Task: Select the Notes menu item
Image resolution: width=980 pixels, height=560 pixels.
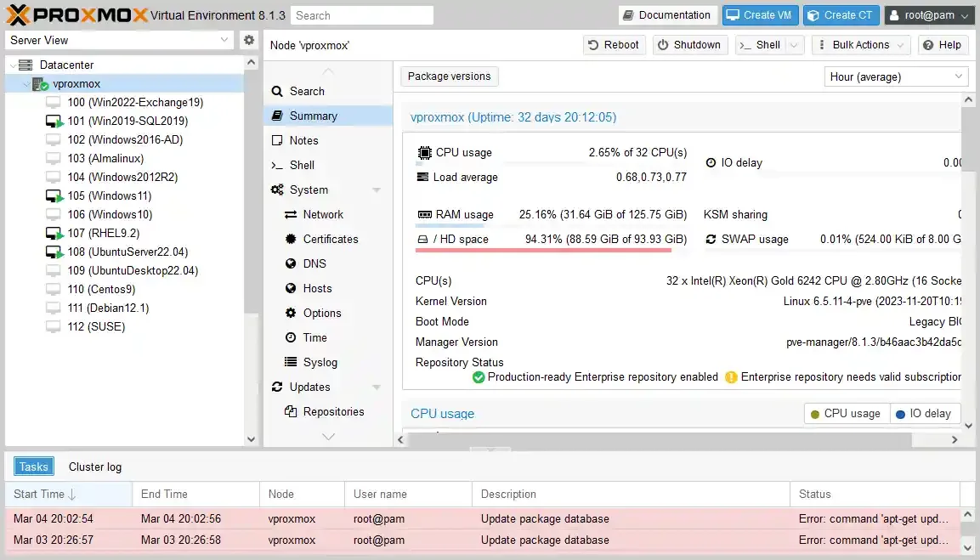Action: point(303,141)
